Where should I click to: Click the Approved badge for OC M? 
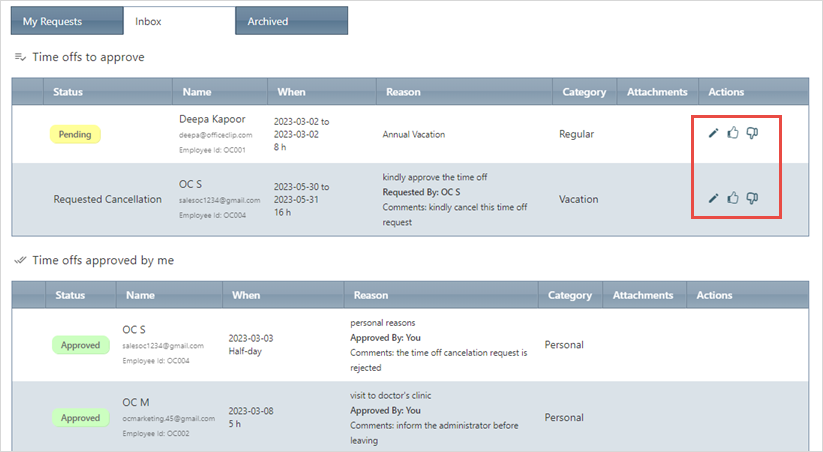(x=81, y=418)
